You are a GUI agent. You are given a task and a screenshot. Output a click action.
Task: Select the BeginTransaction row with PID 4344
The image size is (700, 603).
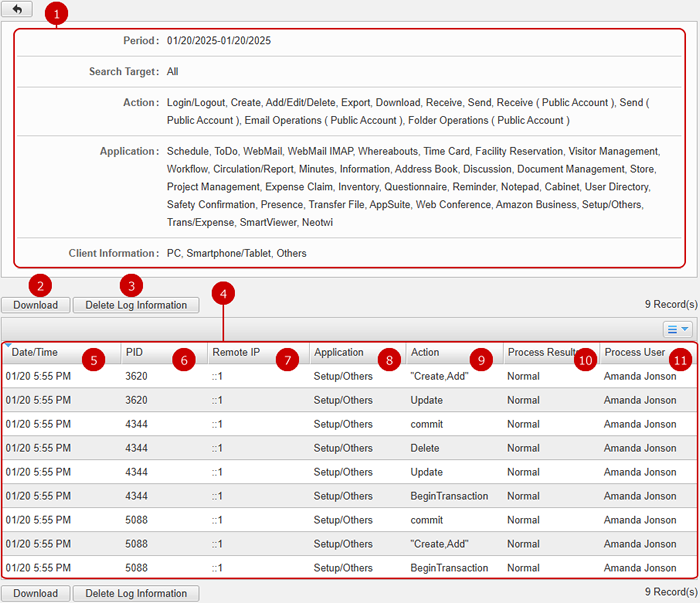[350, 496]
